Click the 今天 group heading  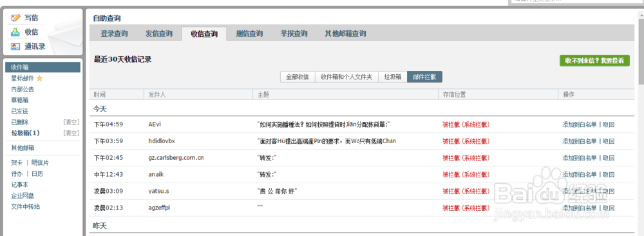(x=100, y=110)
